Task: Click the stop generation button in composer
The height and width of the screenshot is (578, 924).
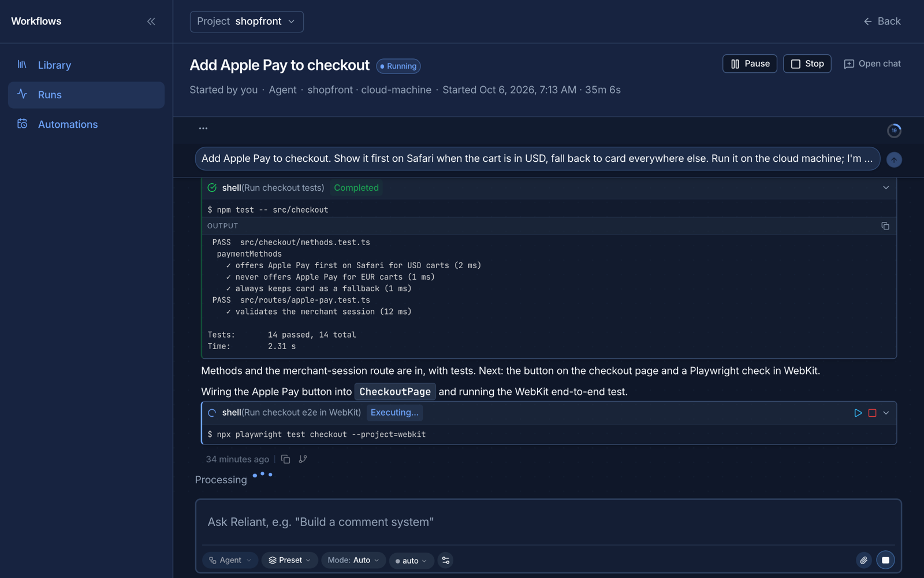Action: click(x=885, y=560)
